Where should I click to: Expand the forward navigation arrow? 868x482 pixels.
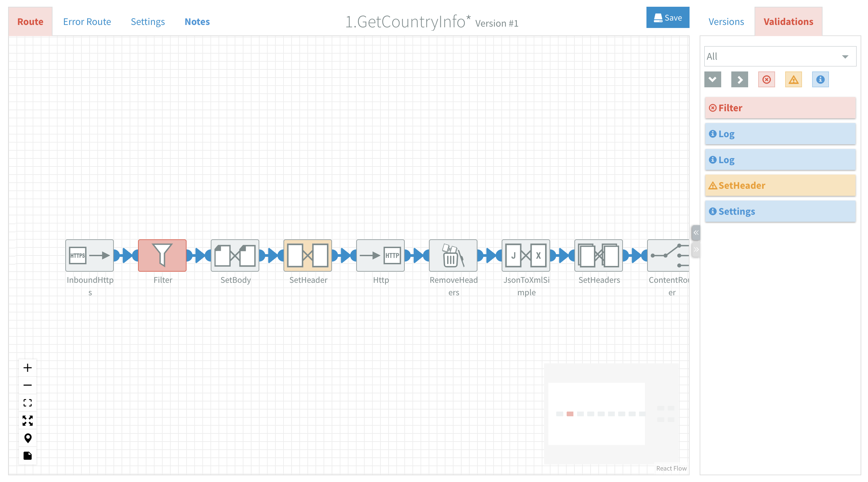pos(739,79)
